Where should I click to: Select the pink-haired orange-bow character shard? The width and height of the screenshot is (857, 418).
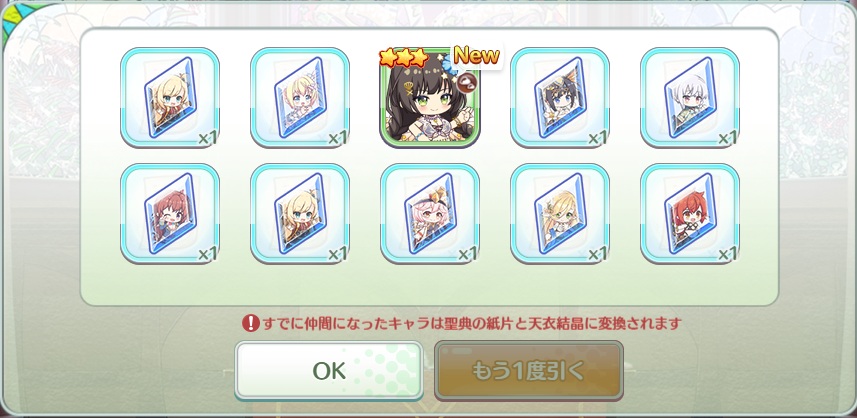click(x=430, y=214)
